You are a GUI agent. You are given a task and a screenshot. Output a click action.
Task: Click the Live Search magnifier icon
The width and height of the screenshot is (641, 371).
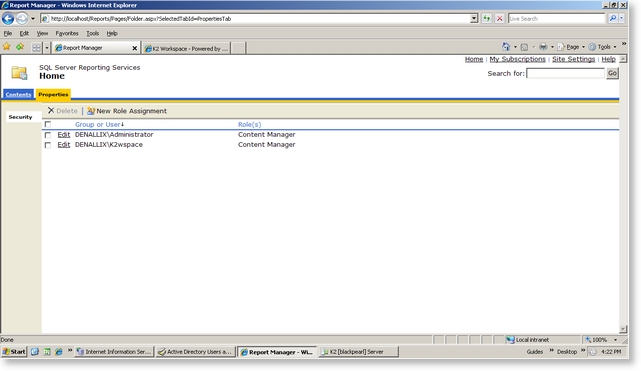(x=613, y=18)
